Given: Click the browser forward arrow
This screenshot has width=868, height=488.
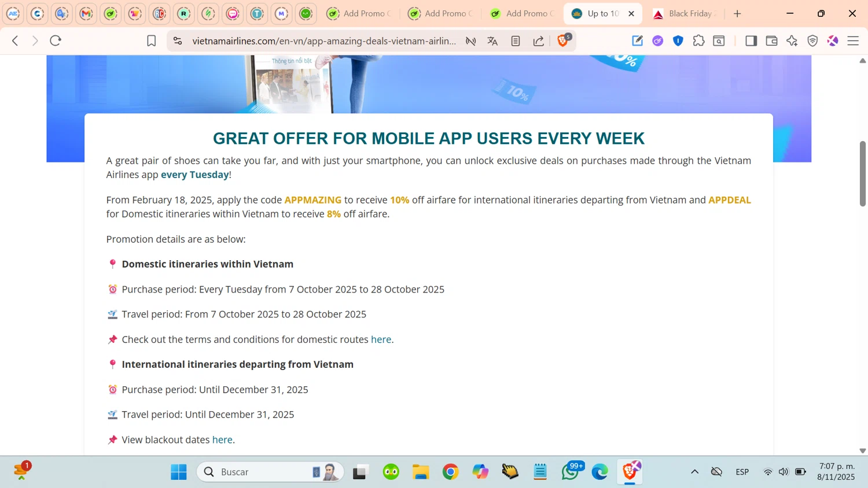Looking at the screenshot, I should (x=35, y=40).
